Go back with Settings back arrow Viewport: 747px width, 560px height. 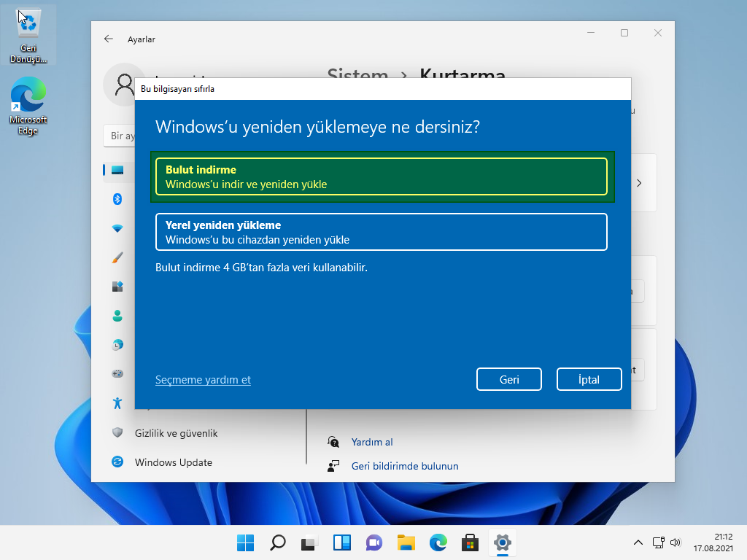coord(109,39)
